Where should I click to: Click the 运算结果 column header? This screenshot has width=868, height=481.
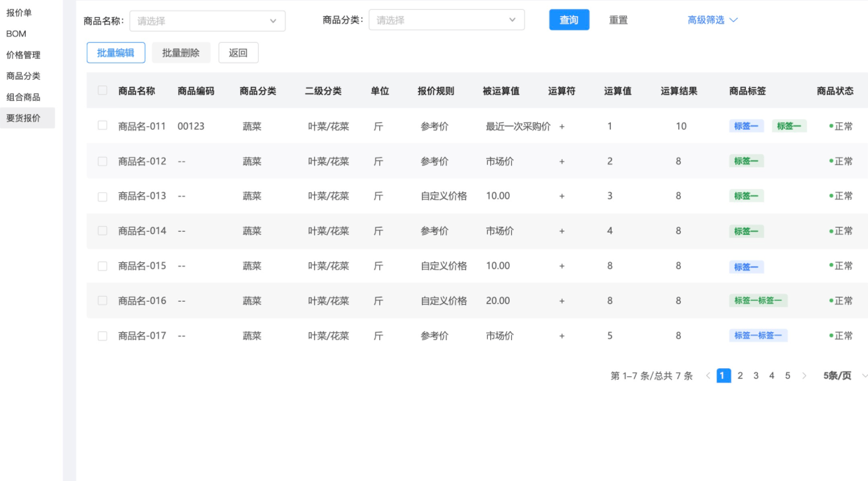tap(679, 91)
